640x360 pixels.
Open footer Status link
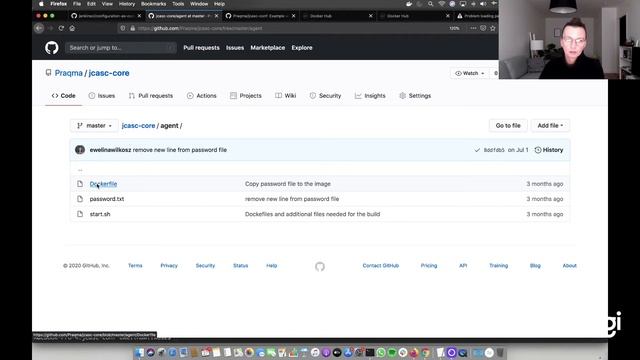(240, 266)
